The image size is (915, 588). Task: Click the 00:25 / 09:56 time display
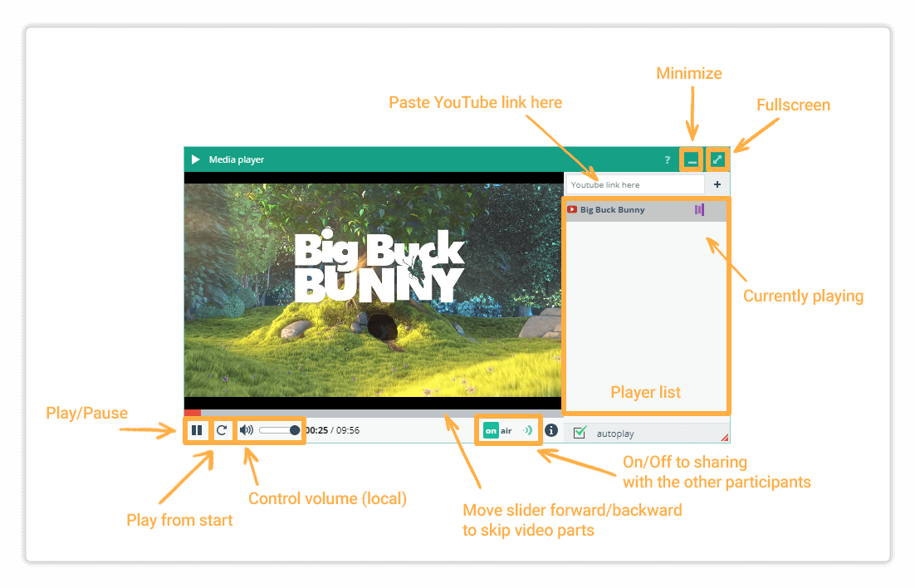pos(333,430)
